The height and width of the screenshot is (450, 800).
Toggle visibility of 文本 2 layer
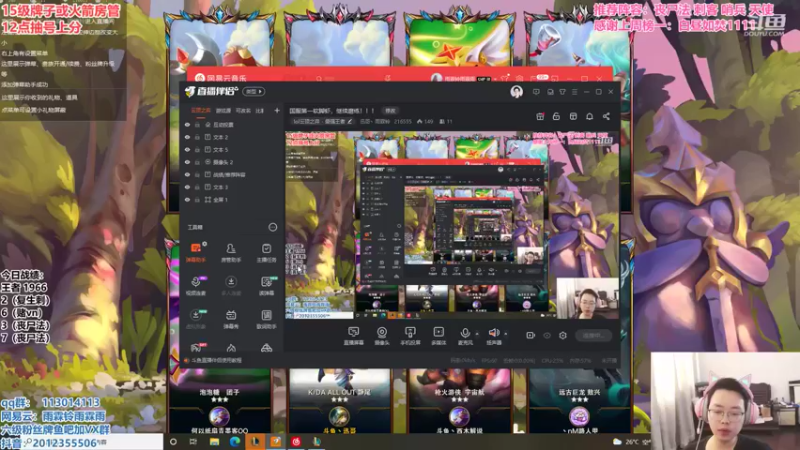(187, 137)
